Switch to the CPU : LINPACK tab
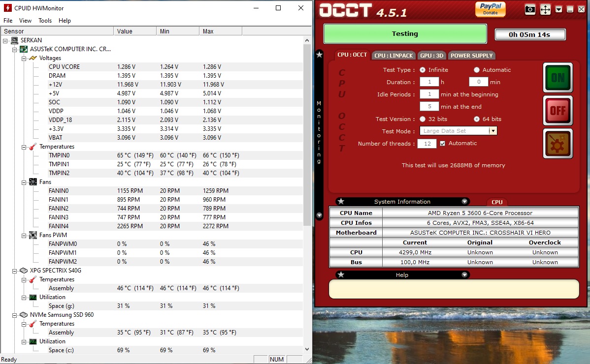This screenshot has height=364, width=590. click(x=393, y=56)
